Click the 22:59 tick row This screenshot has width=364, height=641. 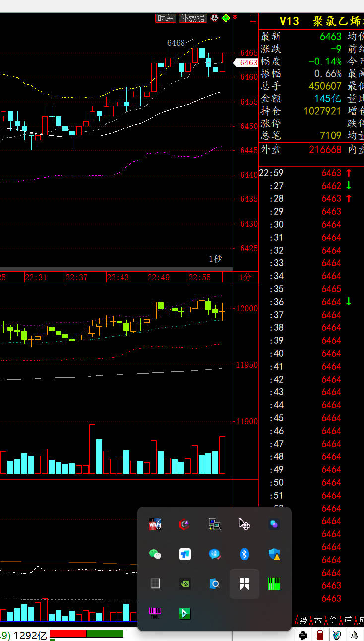click(x=311, y=173)
